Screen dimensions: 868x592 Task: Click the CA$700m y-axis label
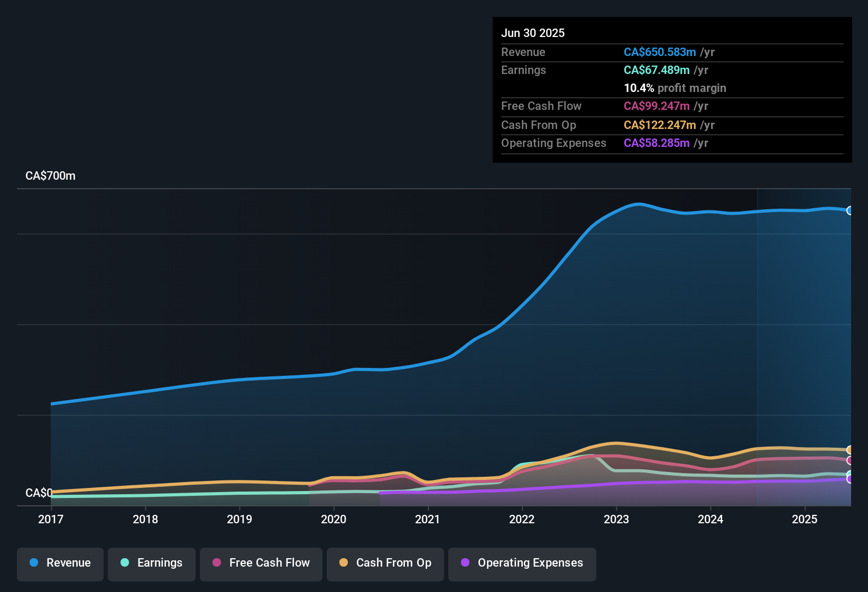pyautogui.click(x=50, y=176)
